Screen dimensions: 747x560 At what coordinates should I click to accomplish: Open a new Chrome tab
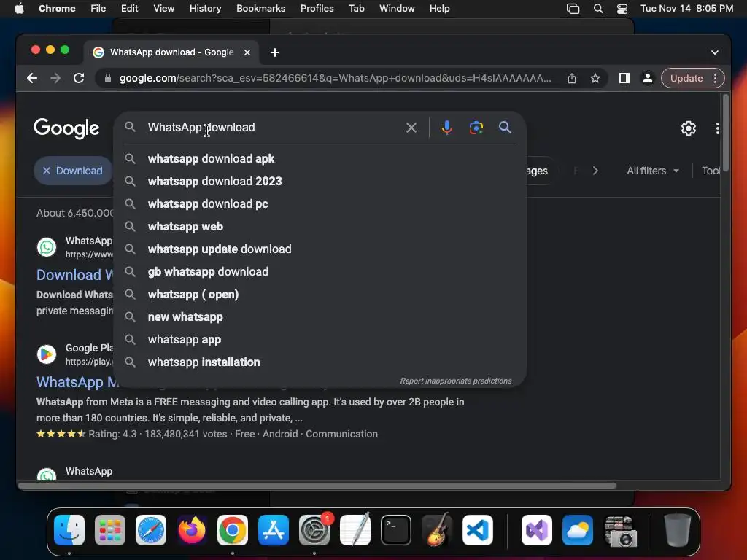(275, 52)
